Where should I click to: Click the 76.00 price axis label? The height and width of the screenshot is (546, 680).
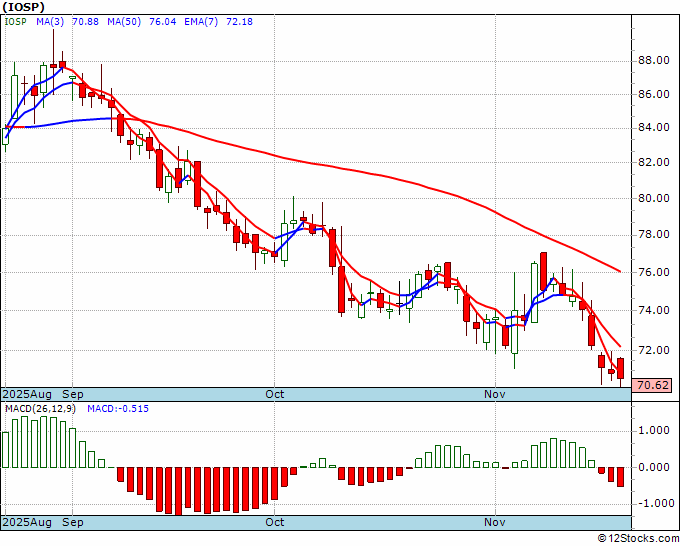tap(654, 272)
